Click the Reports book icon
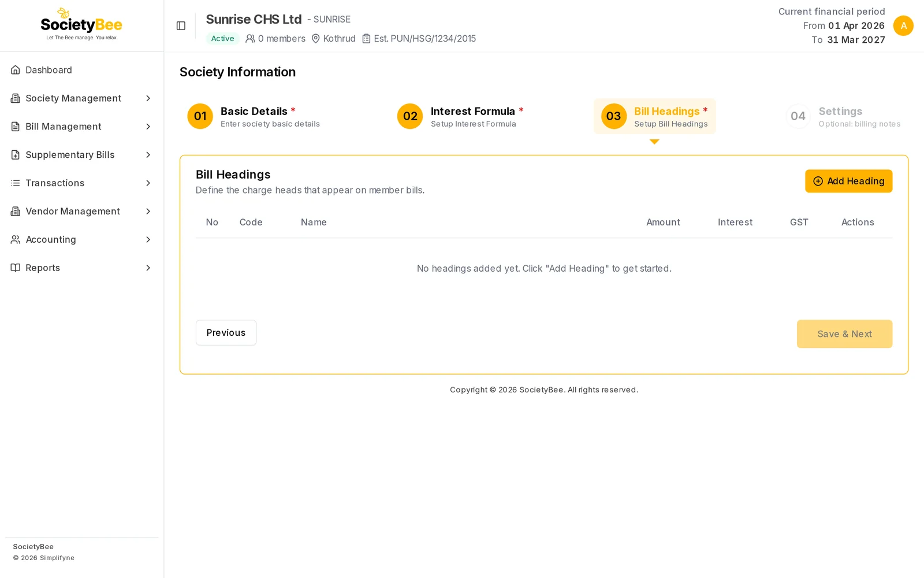924x578 pixels. (16, 268)
